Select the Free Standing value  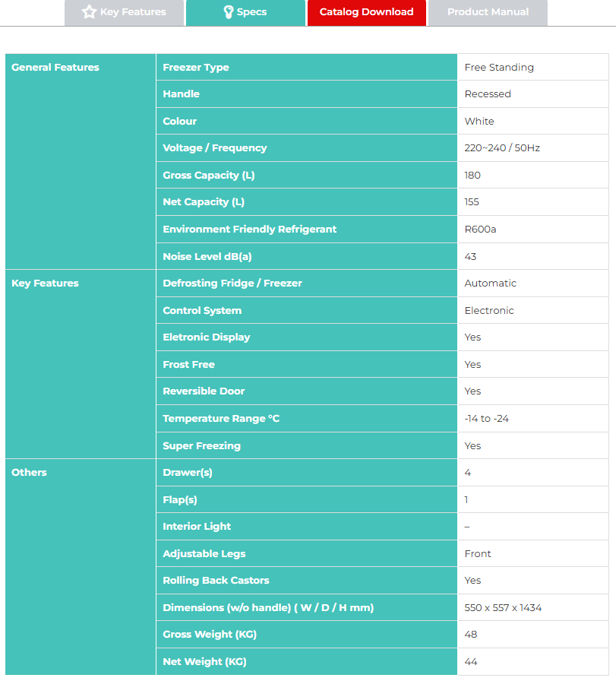pos(499,68)
